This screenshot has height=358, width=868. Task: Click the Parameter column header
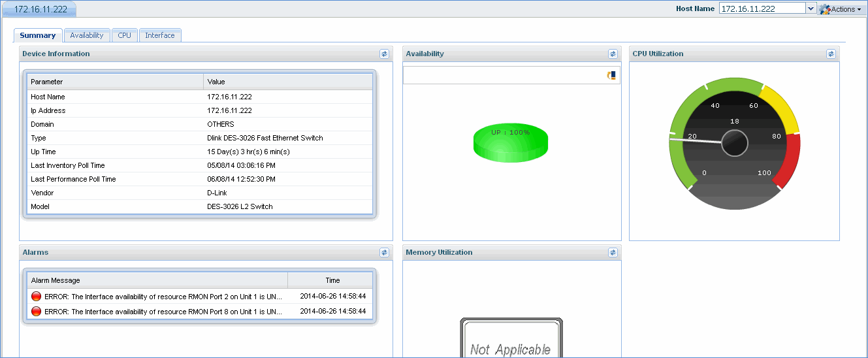click(x=116, y=82)
